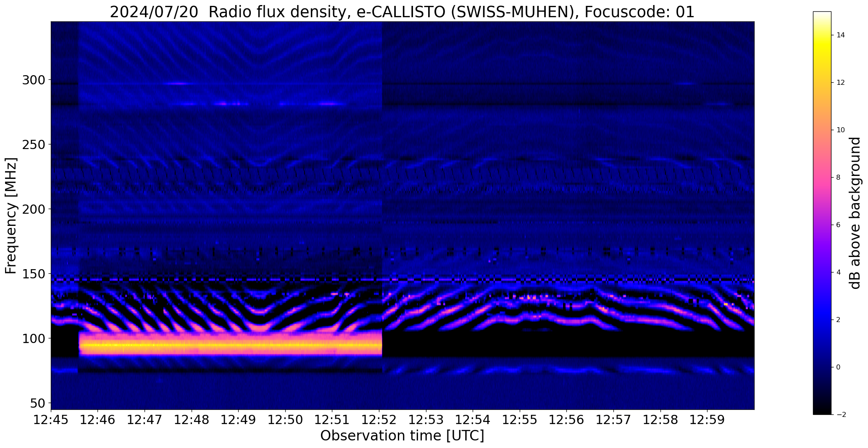This screenshot has width=868, height=448.
Task: Click the 12:50 time tick label
Action: pyautogui.click(x=286, y=419)
